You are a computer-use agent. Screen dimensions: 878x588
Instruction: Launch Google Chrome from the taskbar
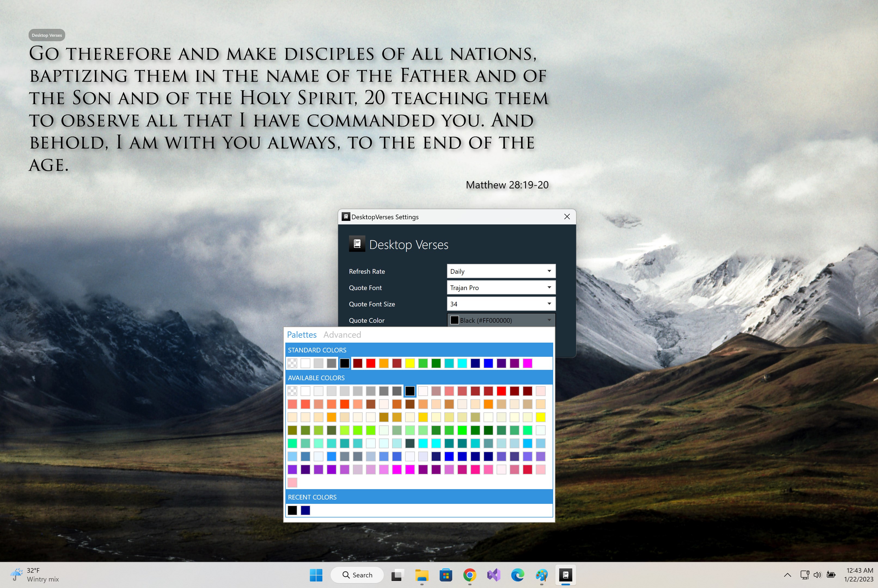click(470, 575)
